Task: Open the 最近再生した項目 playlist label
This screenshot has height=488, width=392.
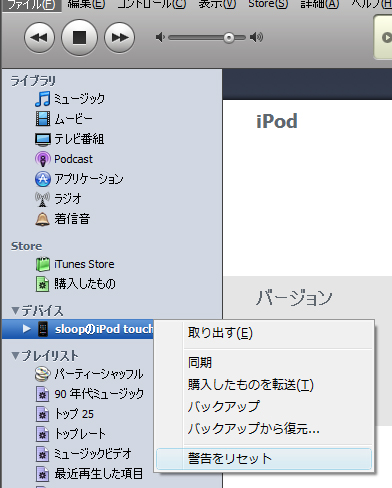Action: coord(99,474)
